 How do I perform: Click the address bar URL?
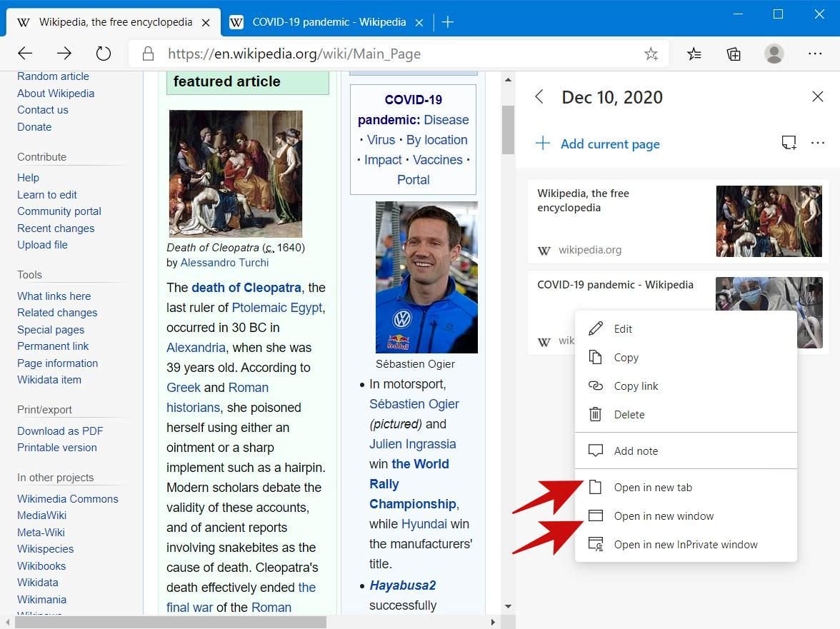[x=294, y=54]
